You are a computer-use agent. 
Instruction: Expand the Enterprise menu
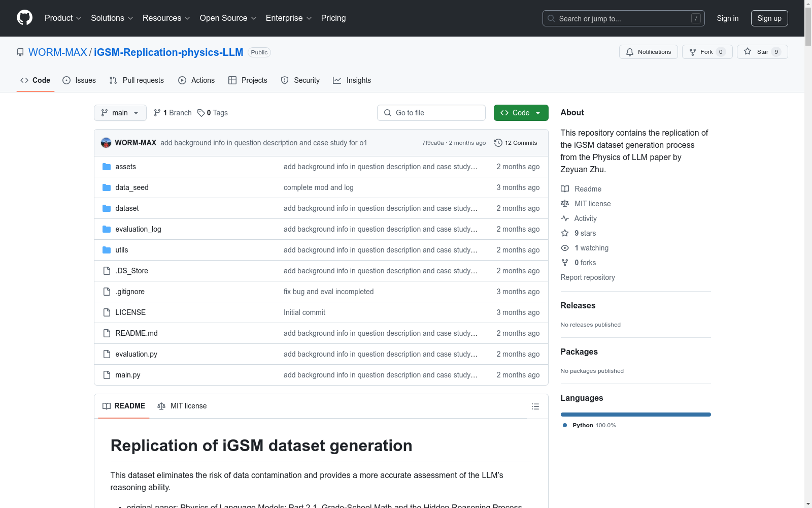point(289,18)
